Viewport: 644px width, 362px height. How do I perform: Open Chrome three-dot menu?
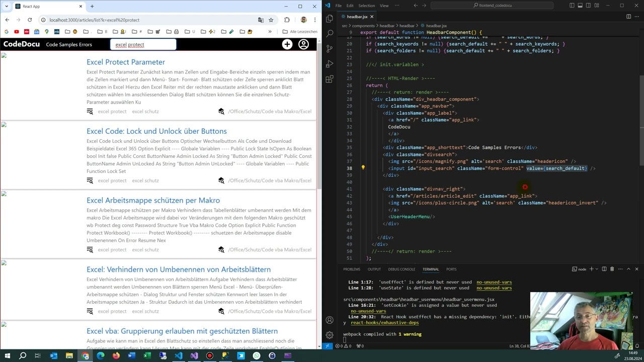315,20
